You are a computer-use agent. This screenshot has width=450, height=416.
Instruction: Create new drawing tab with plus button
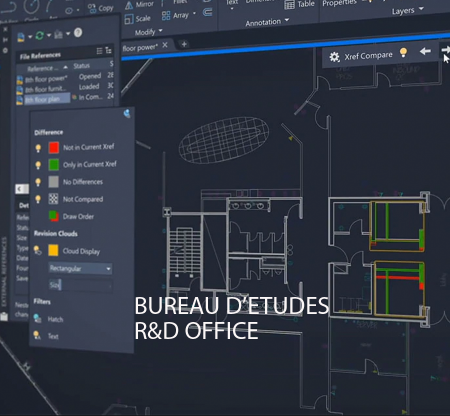pos(184,44)
